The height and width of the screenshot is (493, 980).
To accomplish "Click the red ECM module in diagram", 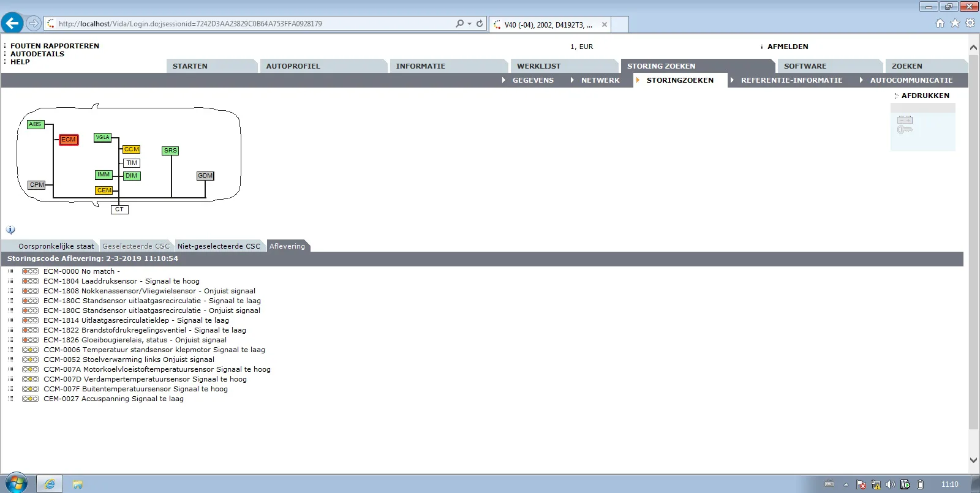I will click(x=69, y=140).
